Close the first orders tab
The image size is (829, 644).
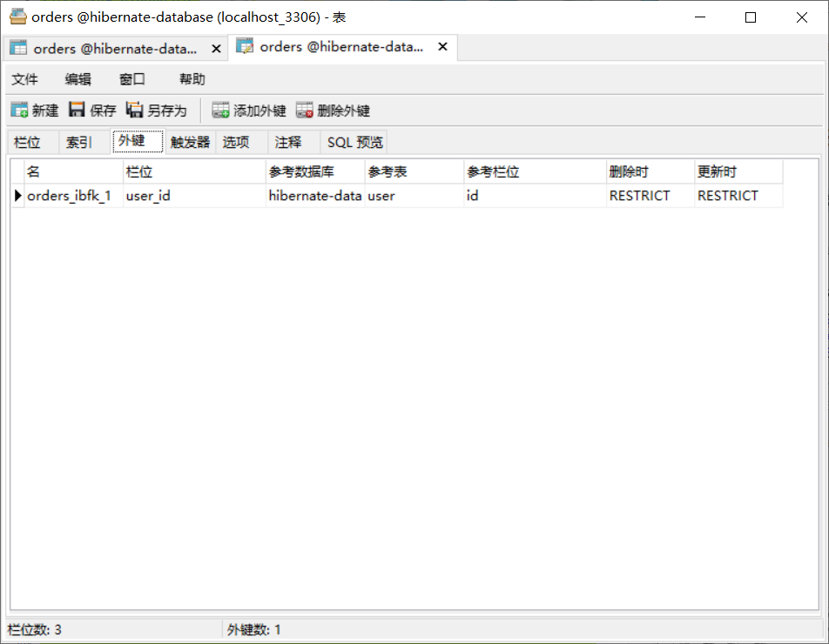pyautogui.click(x=216, y=49)
